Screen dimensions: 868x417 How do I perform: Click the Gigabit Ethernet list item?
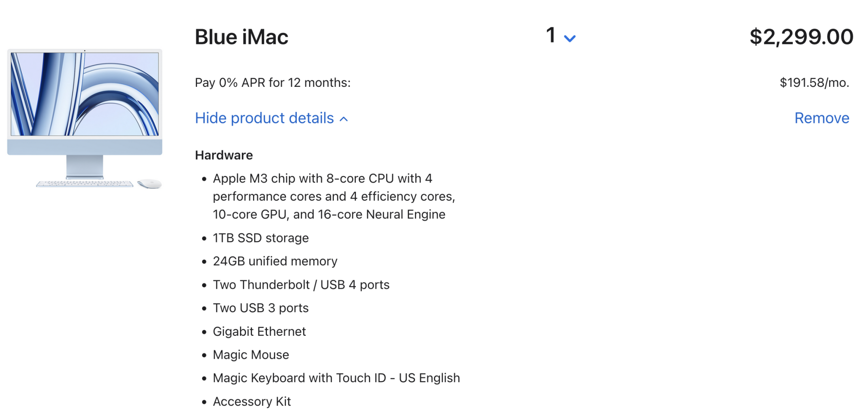[259, 331]
